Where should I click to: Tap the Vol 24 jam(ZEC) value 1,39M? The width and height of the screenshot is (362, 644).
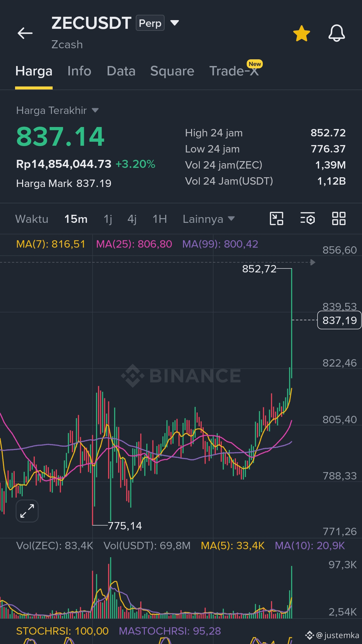[330, 165]
